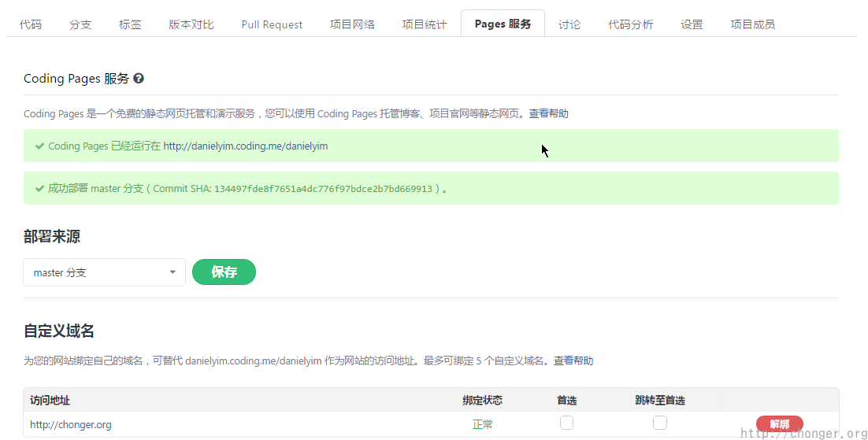Switch to the 代码 tab

(x=31, y=24)
